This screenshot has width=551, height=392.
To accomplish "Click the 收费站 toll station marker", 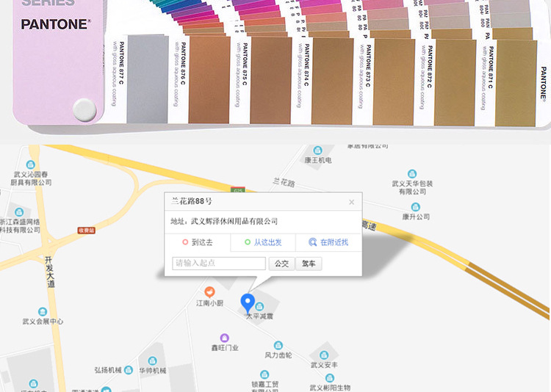I will (87, 231).
